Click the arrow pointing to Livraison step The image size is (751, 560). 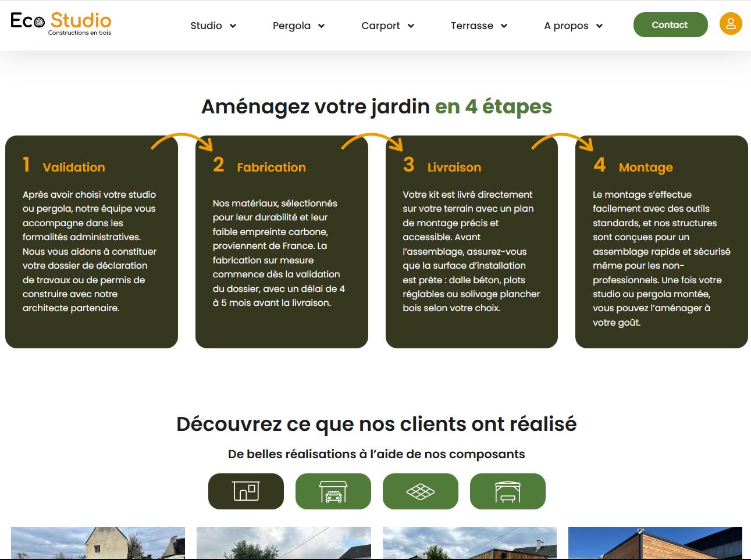click(372, 142)
